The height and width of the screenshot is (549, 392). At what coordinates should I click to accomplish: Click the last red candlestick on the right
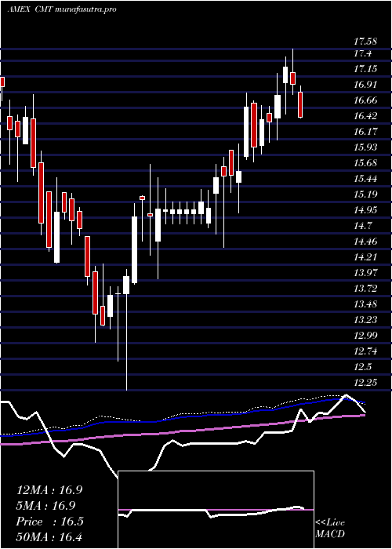[x=300, y=101]
